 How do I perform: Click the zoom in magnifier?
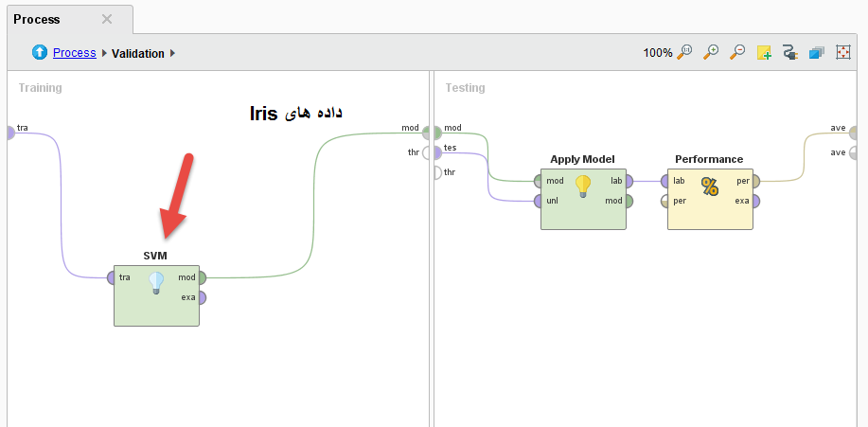point(710,53)
